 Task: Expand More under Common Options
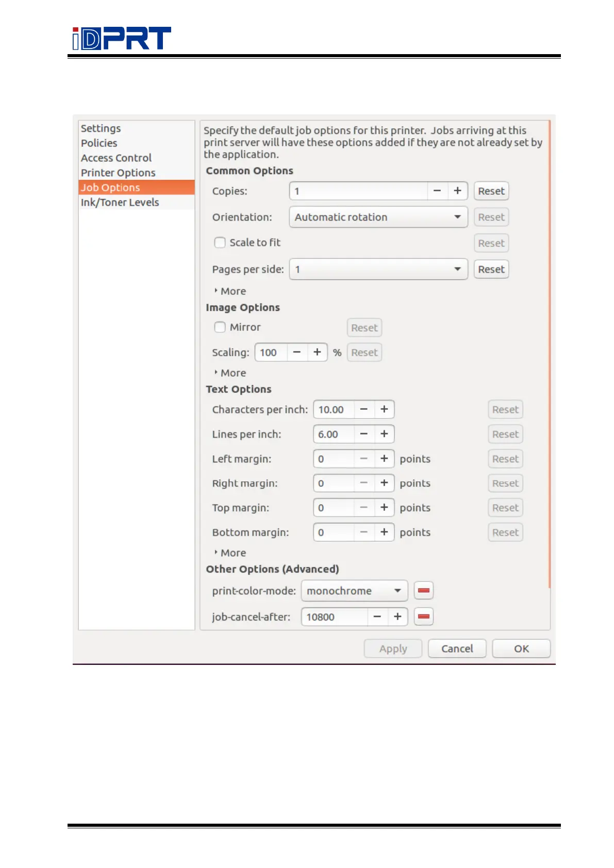230,291
